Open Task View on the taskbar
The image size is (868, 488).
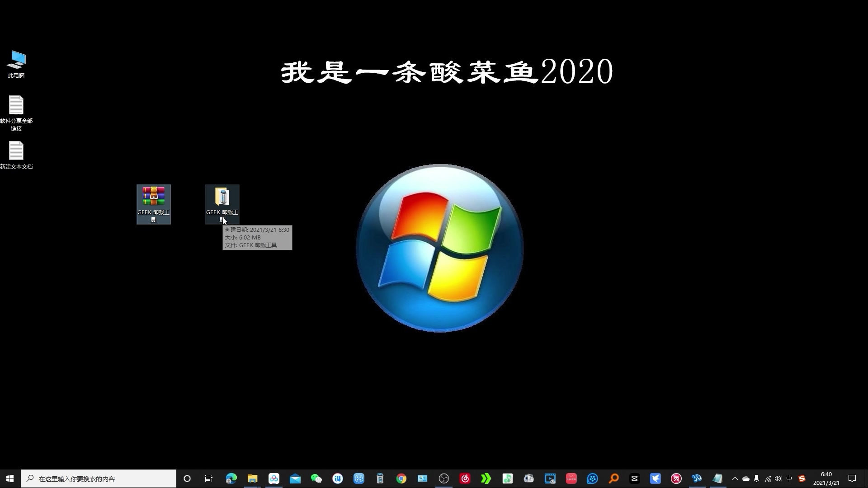208,479
